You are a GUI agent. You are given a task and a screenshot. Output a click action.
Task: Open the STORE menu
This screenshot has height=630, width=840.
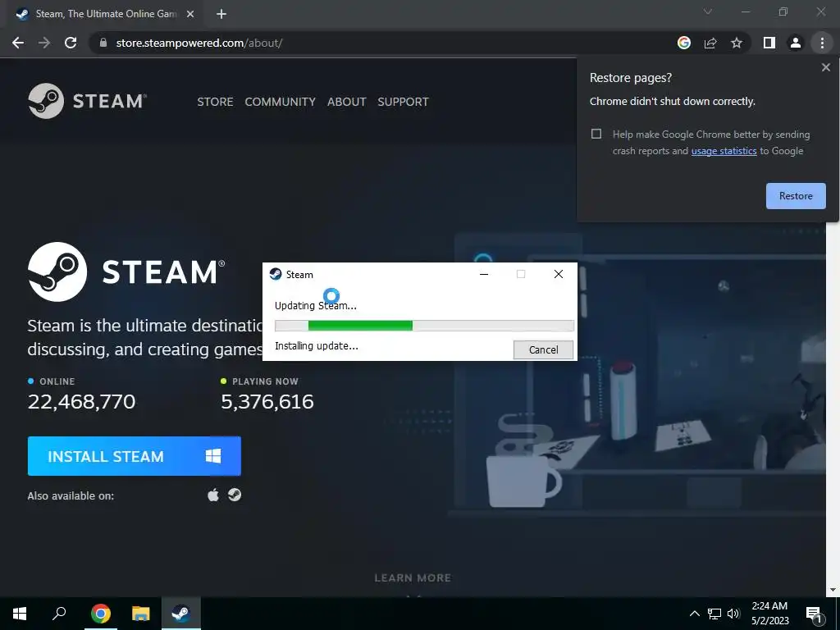(x=215, y=102)
